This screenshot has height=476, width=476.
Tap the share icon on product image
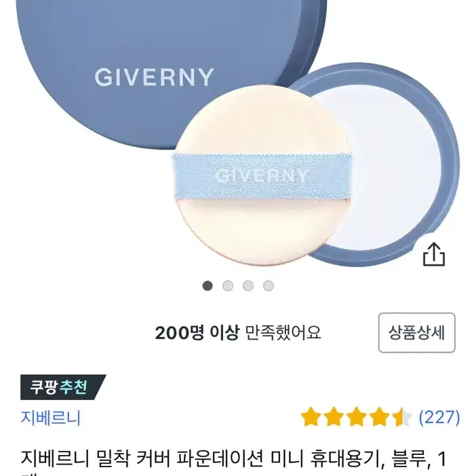tap(434, 254)
